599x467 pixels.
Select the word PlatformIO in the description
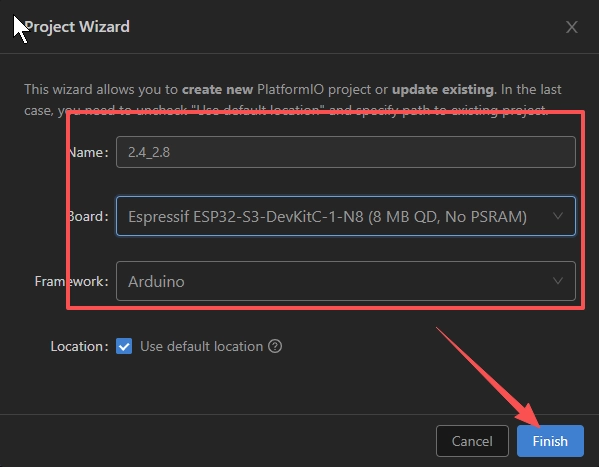tap(290, 89)
